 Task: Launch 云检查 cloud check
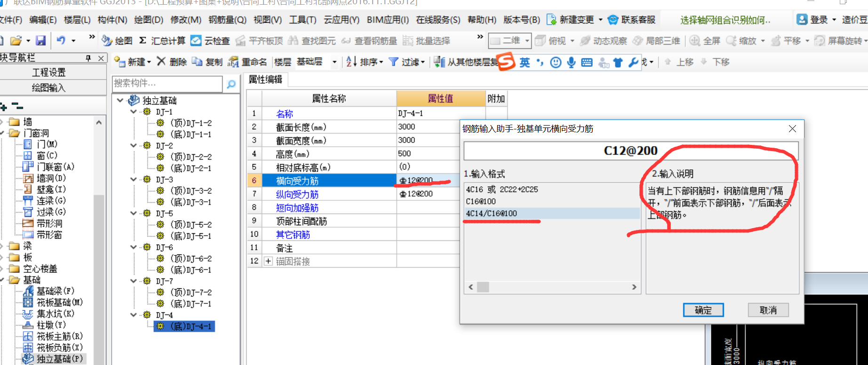click(x=210, y=41)
